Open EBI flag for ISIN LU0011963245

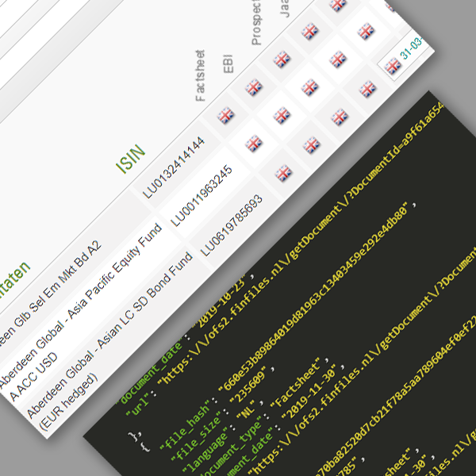point(282,115)
